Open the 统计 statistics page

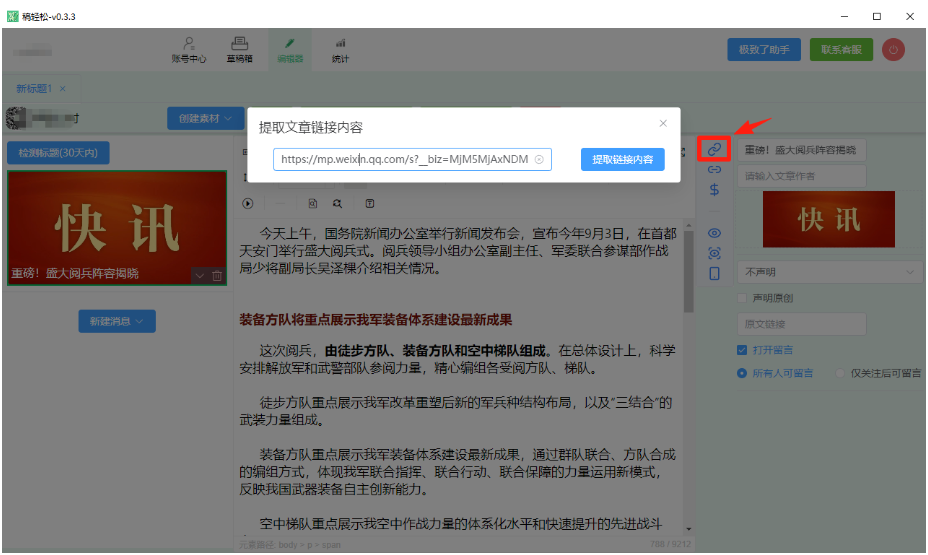pos(340,50)
